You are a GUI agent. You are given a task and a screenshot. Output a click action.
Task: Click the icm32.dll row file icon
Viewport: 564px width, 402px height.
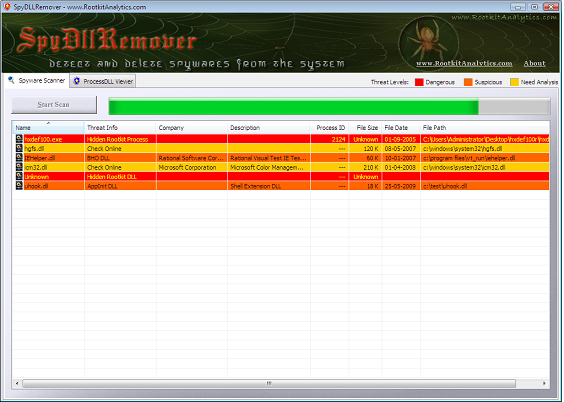19,167
